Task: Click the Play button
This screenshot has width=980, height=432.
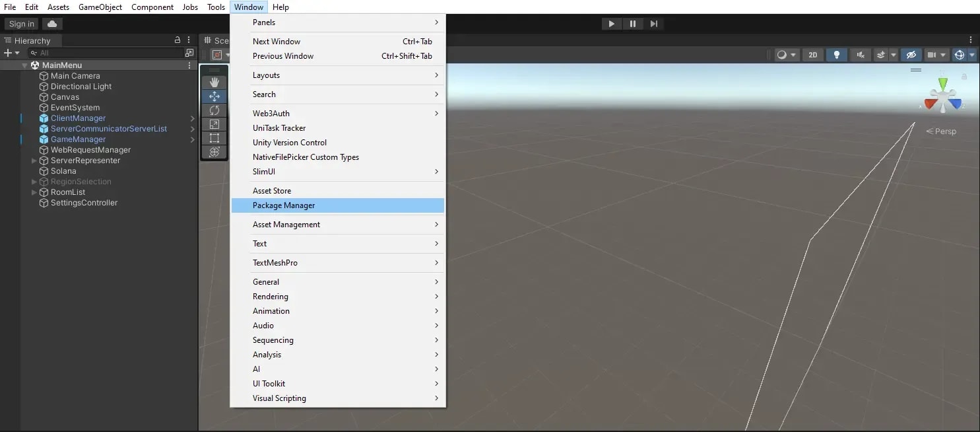Action: click(612, 24)
